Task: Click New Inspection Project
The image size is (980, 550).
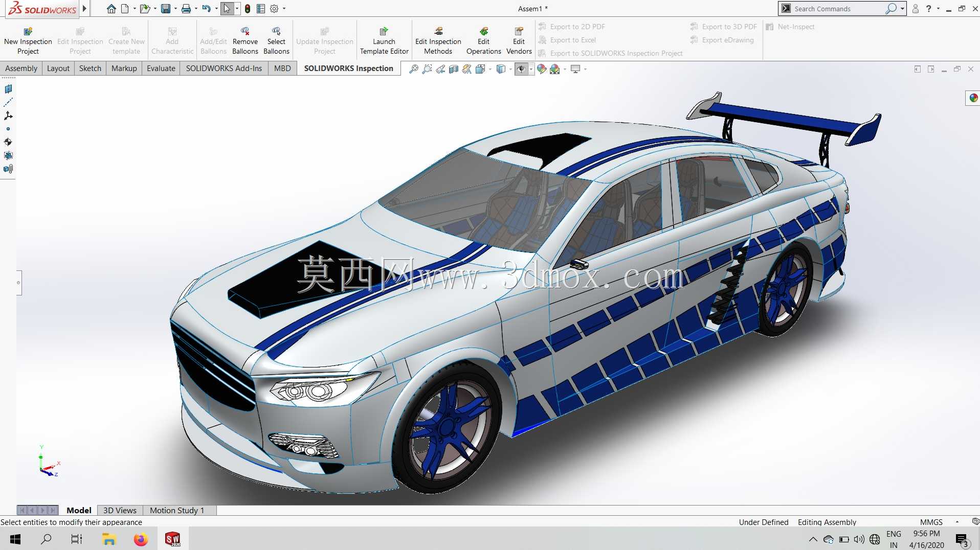Action: click(x=28, y=41)
